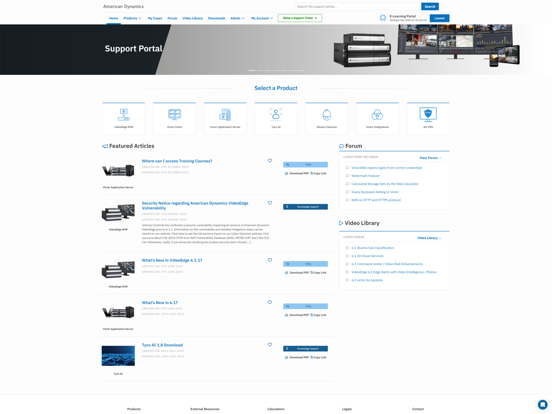
Task: Click Copy Link icon for Training Courses article
Action: [x=312, y=174]
